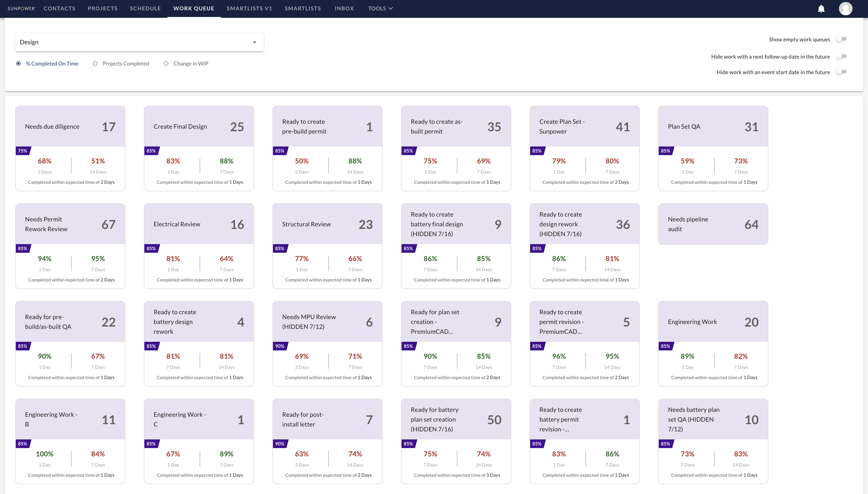Select the Projects Completed radio button

click(x=95, y=63)
